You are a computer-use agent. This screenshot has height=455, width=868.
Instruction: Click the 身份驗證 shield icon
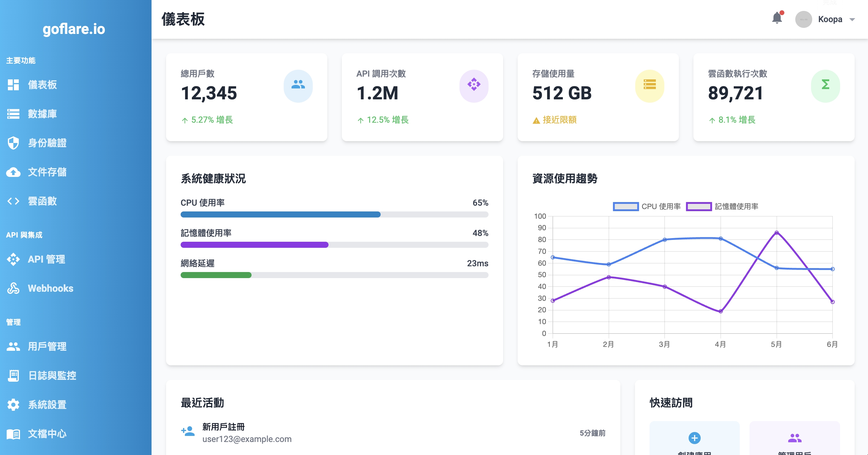(13, 143)
